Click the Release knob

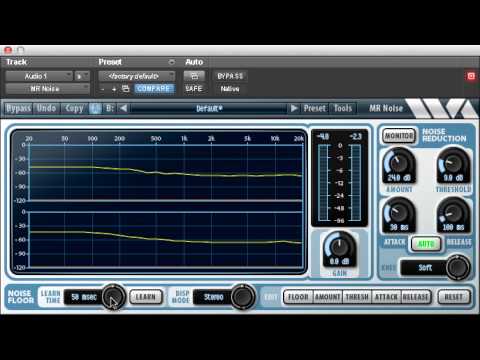tap(453, 212)
